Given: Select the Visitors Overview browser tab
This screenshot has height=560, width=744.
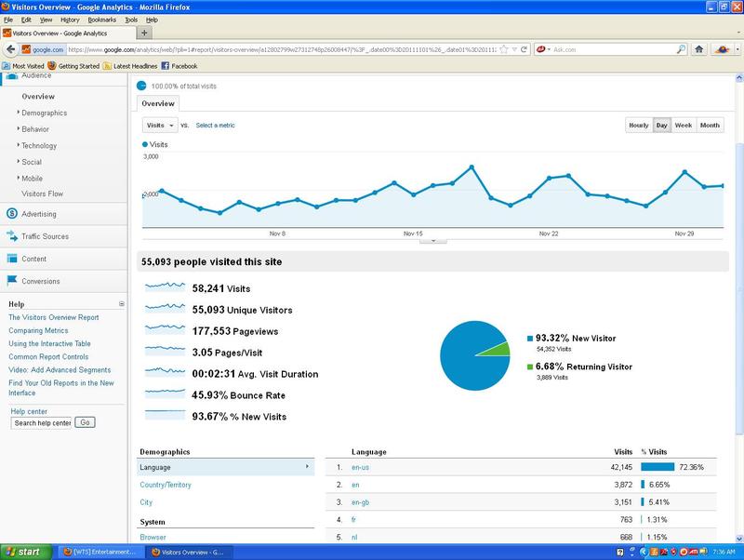Looking at the screenshot, I should (68, 33).
